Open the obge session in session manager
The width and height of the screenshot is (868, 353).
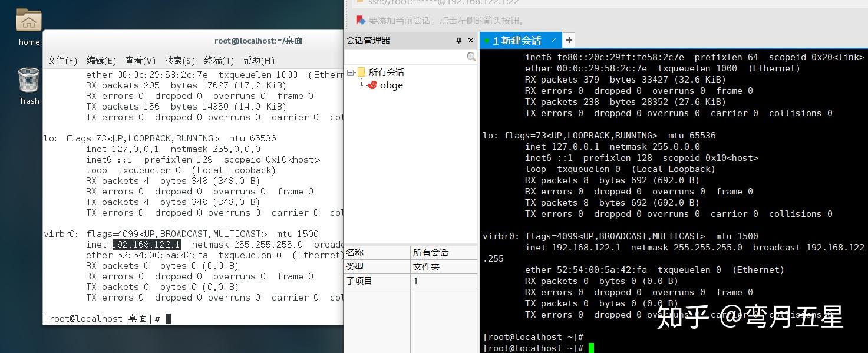click(390, 85)
